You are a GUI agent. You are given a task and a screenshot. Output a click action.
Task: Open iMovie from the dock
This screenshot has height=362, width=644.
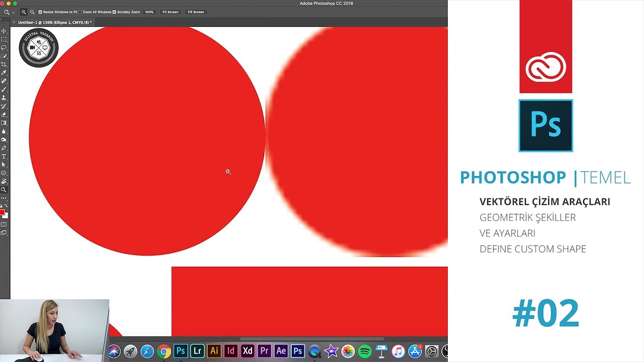[x=331, y=351]
